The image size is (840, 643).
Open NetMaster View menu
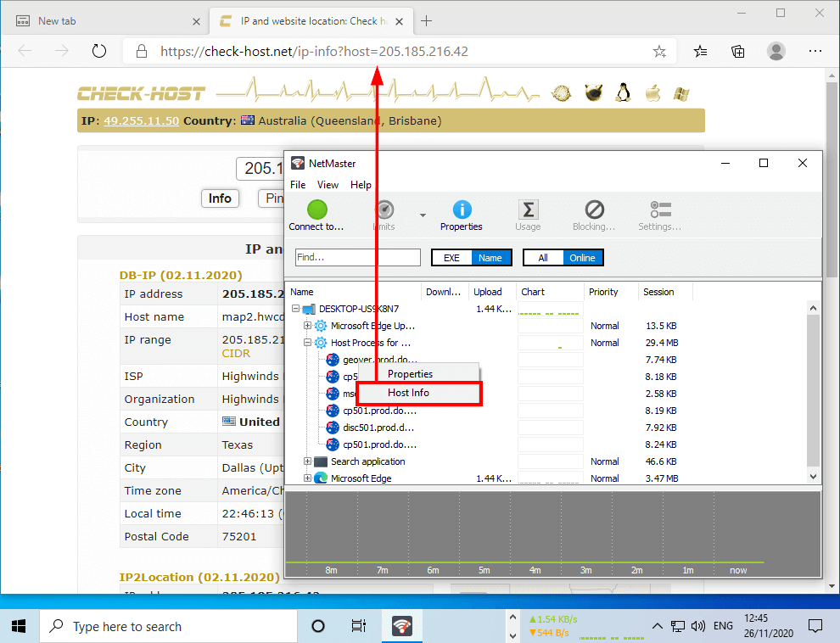[328, 185]
